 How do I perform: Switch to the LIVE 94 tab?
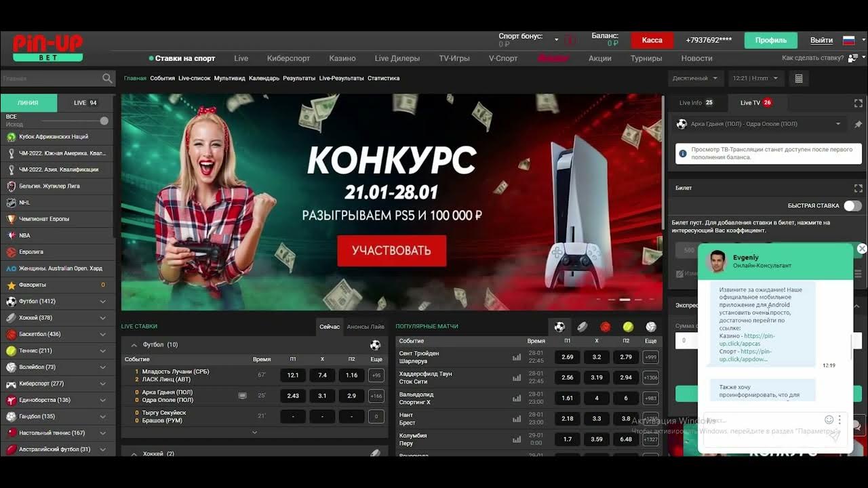tap(85, 103)
